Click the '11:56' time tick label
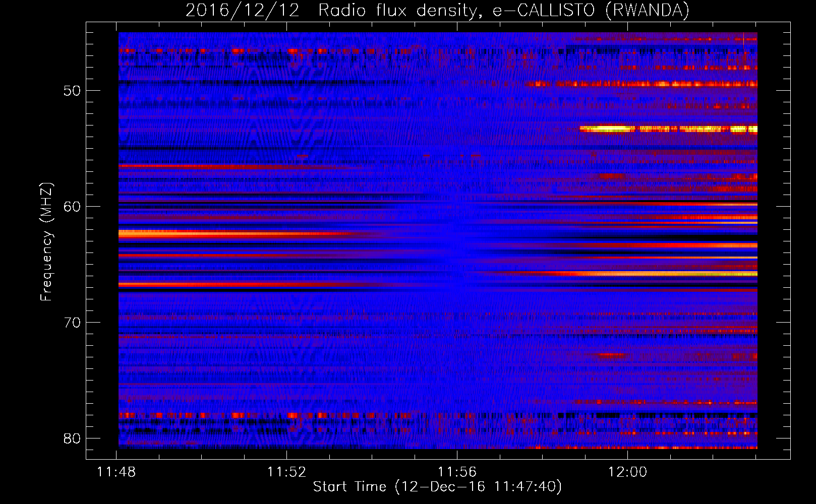The height and width of the screenshot is (504, 816). click(x=457, y=472)
